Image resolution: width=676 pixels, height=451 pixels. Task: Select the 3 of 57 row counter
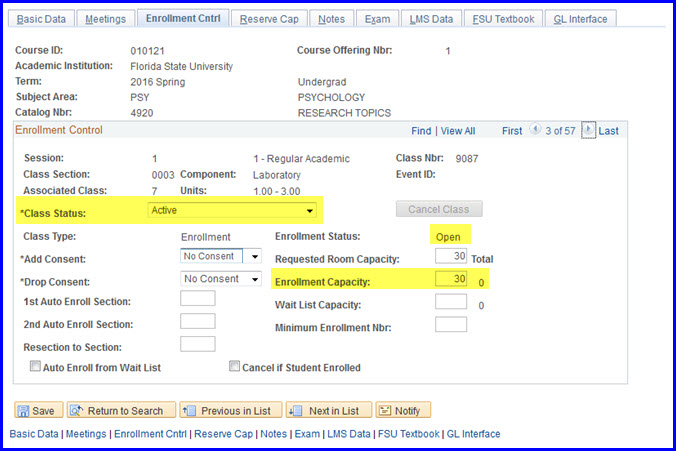coord(560,131)
